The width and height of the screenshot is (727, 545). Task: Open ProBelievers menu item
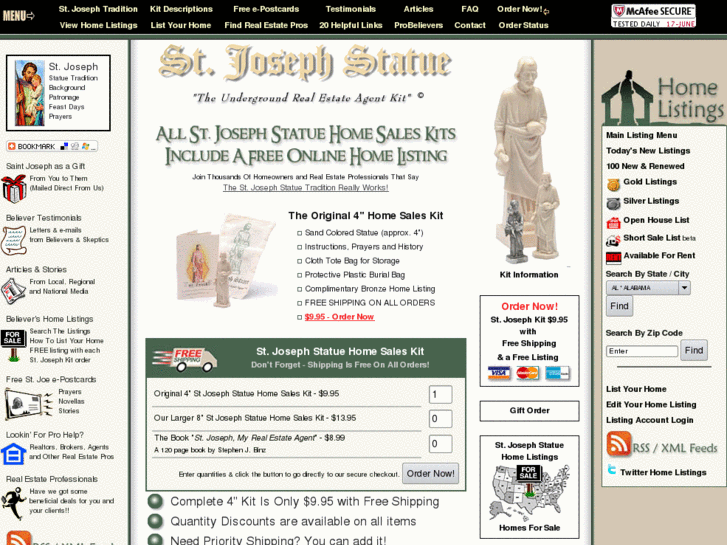[x=418, y=25]
